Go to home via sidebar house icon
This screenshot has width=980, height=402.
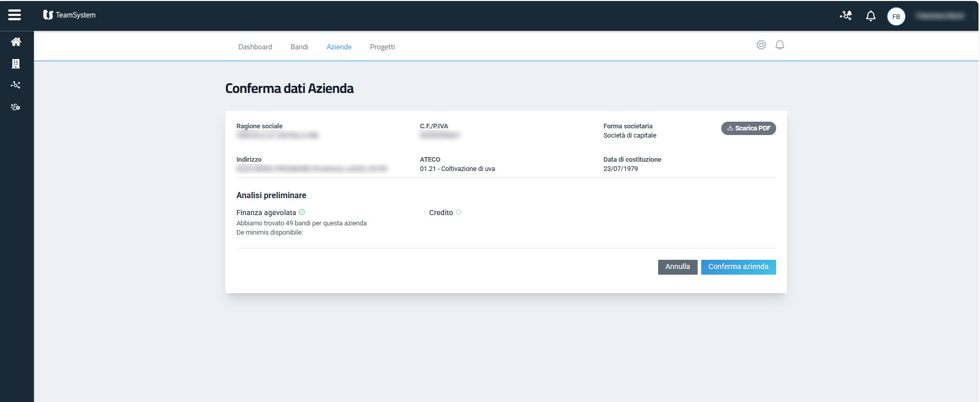[x=16, y=42]
